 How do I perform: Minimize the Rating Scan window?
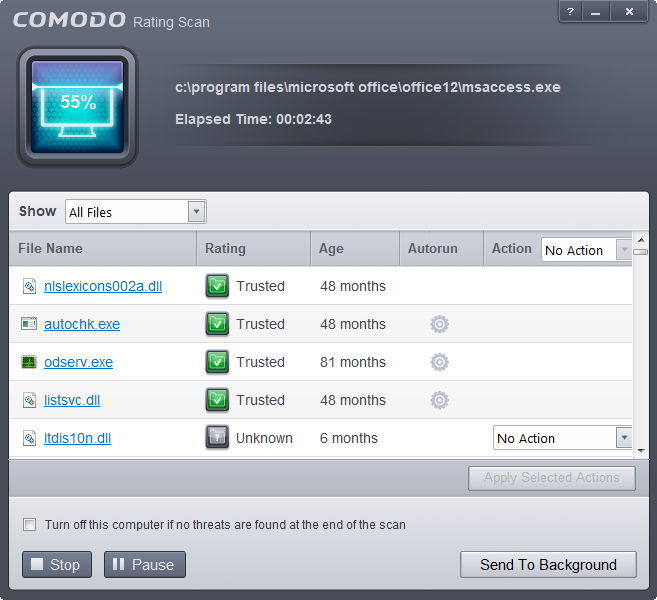[595, 12]
